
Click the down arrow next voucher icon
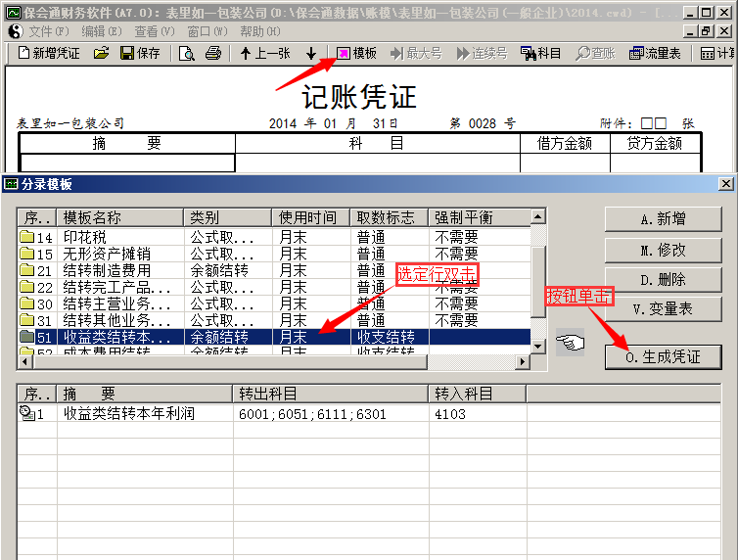coord(311,54)
